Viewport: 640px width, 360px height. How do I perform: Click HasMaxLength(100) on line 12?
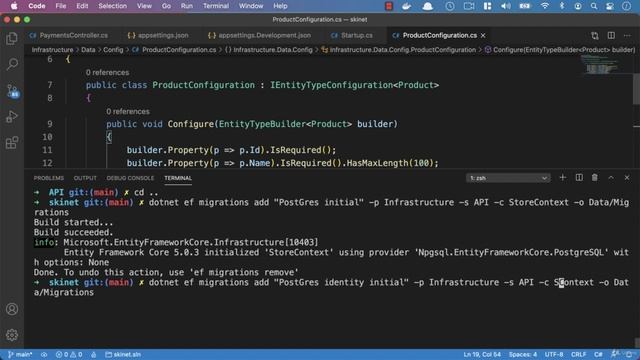[x=389, y=163]
